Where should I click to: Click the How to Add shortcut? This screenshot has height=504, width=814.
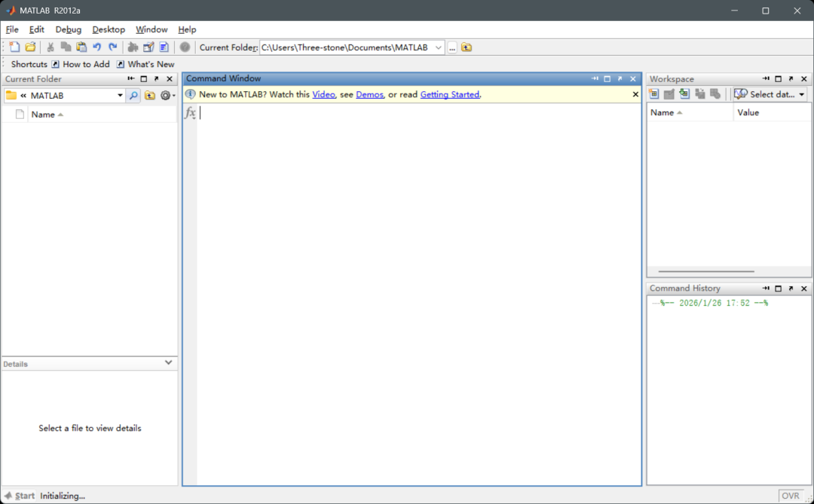click(81, 64)
